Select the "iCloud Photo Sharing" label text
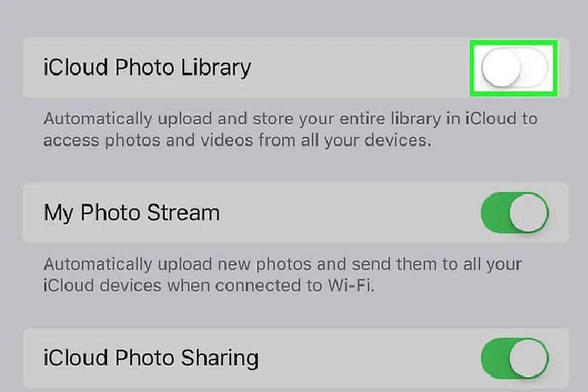The width and height of the screenshot is (588, 392). tap(151, 358)
